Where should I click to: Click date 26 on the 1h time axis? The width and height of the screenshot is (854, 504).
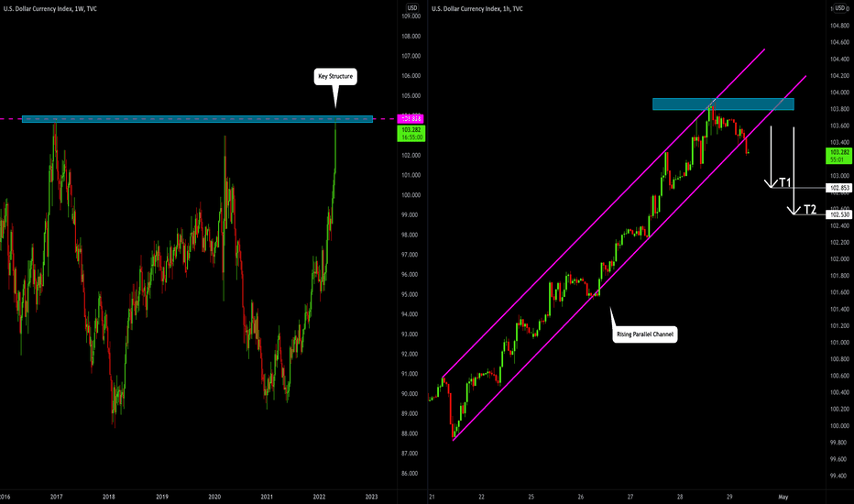581,497
